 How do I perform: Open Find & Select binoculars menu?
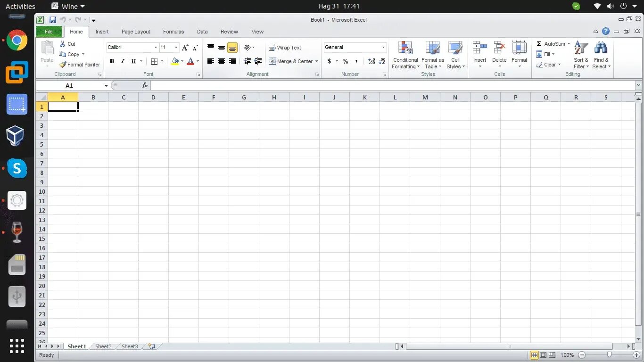(x=601, y=55)
